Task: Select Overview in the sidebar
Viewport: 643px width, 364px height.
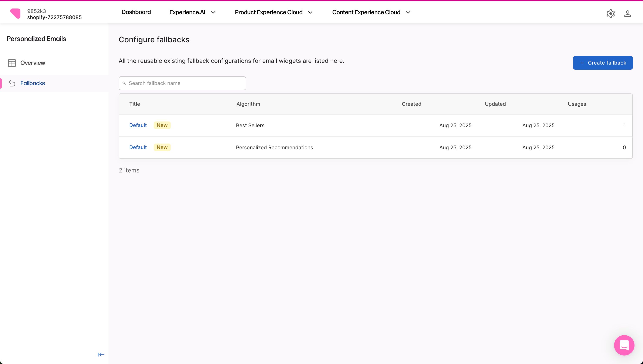Action: [33, 63]
